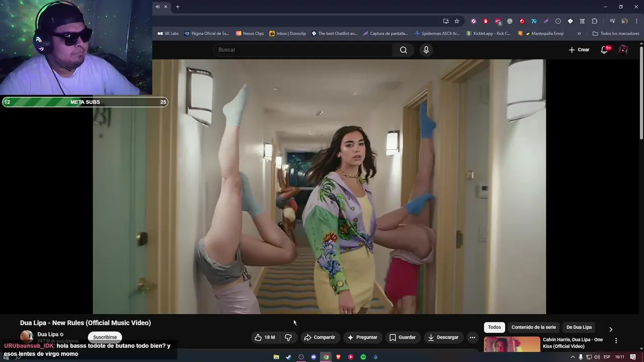Open the Kicklet.app bookmark

click(x=489, y=34)
